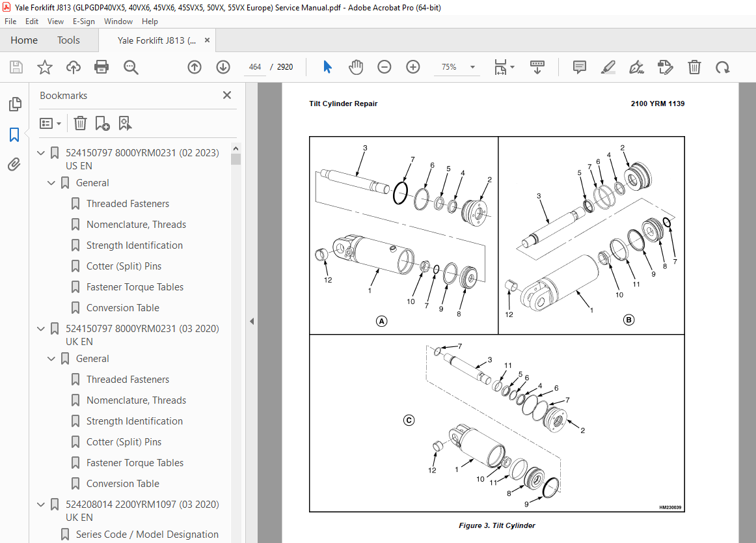Click the Delete page trash icon

(694, 67)
